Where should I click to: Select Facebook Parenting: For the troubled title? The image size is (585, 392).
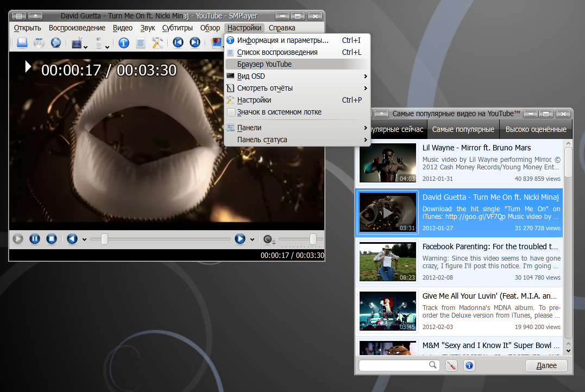(490, 246)
